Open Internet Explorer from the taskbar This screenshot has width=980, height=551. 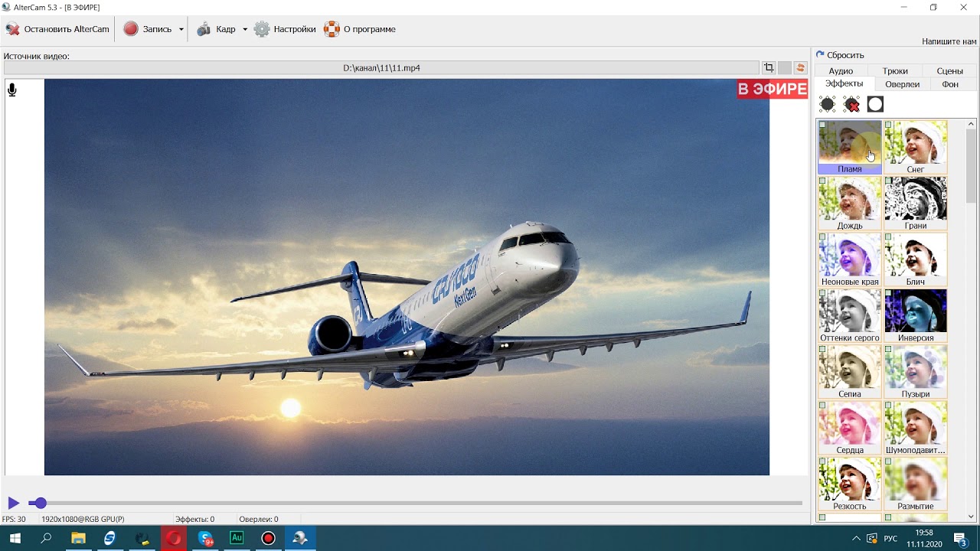(x=110, y=538)
